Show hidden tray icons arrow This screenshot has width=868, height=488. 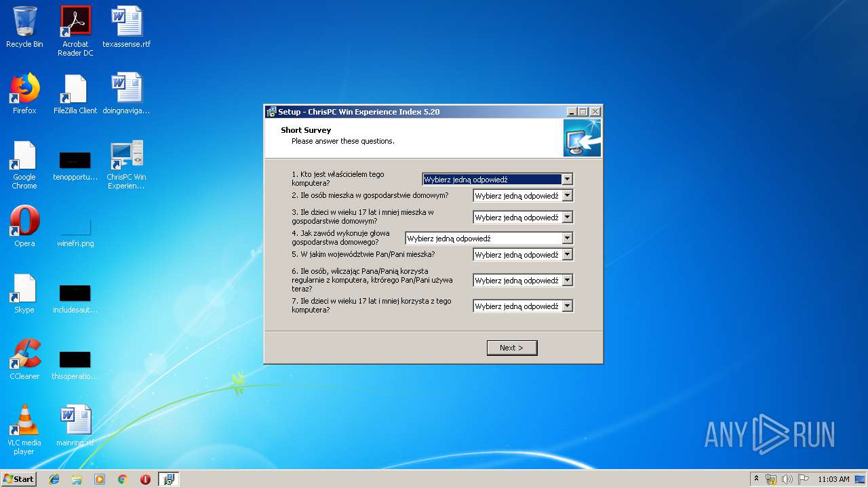(757, 479)
